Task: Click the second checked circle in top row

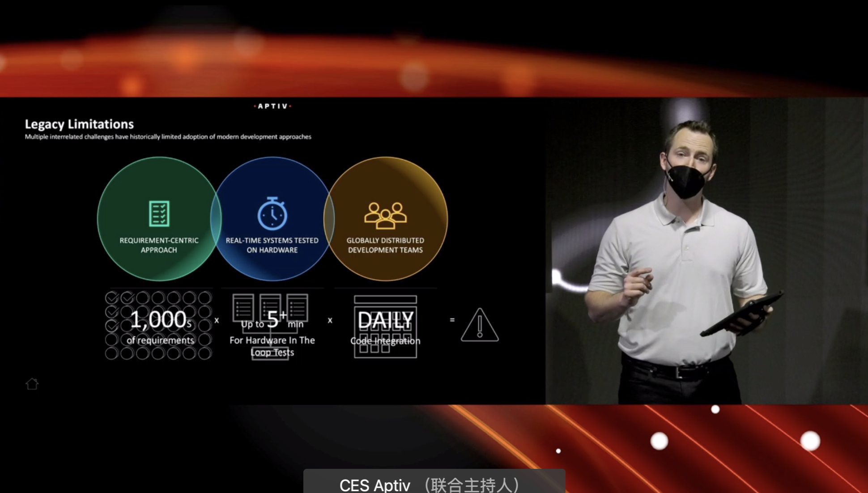Action: [x=128, y=297]
